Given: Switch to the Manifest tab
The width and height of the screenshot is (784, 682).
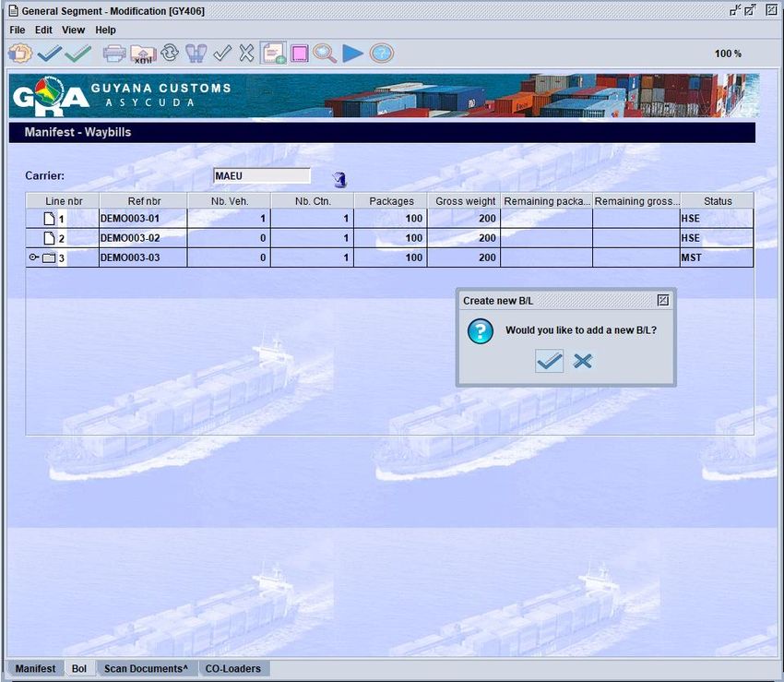Looking at the screenshot, I should (x=35, y=668).
